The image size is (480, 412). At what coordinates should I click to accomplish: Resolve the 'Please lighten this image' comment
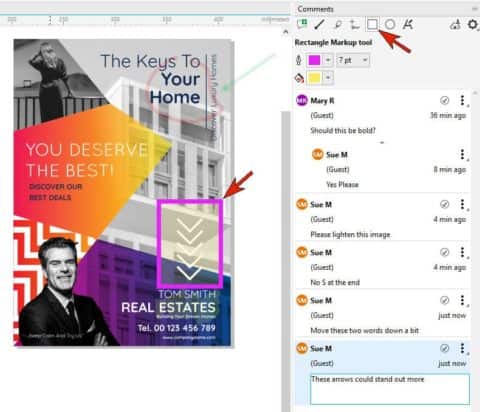pos(444,204)
